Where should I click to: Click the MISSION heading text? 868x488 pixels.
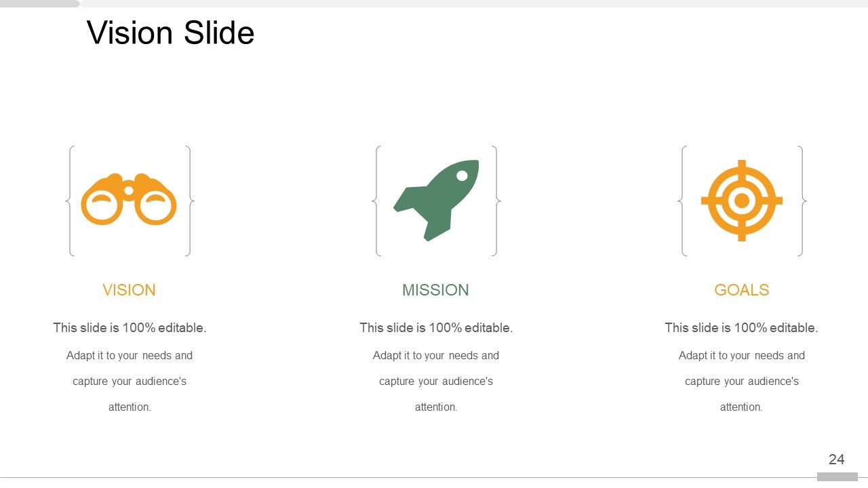[435, 290]
